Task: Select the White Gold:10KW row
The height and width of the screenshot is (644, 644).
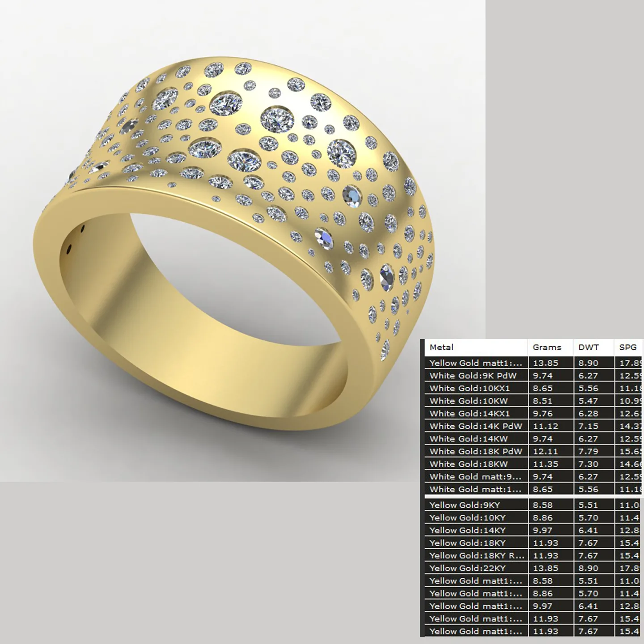Action: [534, 401]
